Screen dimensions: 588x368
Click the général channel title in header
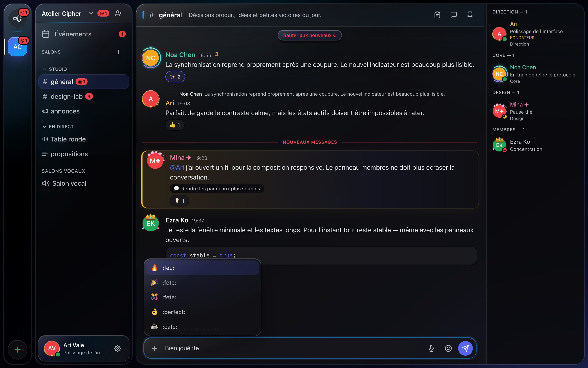(x=170, y=15)
